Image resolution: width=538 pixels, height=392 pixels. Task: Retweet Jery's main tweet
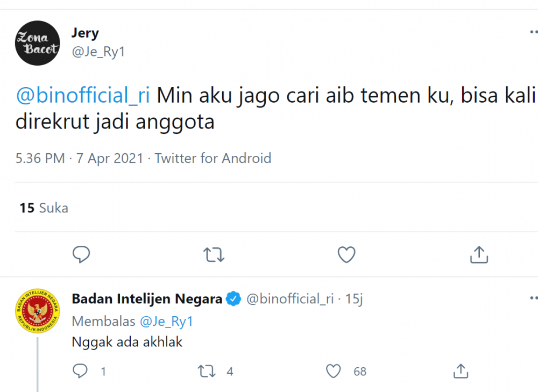pos(214,254)
